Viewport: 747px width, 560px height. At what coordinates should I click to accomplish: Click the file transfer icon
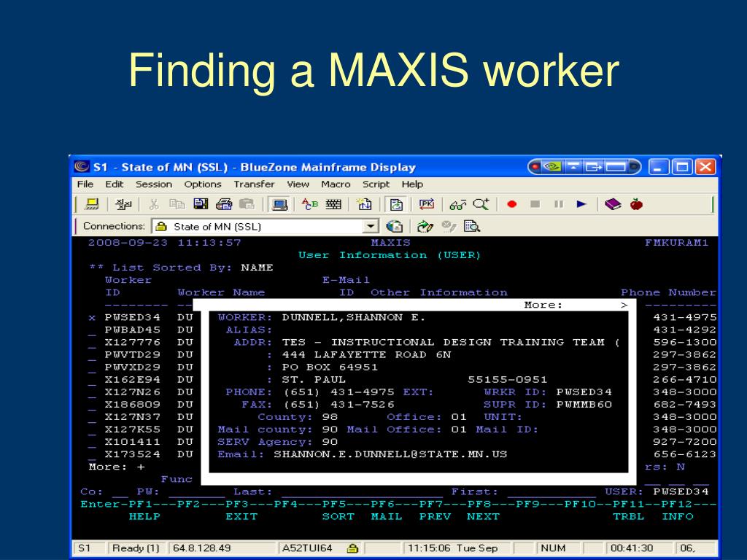click(x=365, y=204)
